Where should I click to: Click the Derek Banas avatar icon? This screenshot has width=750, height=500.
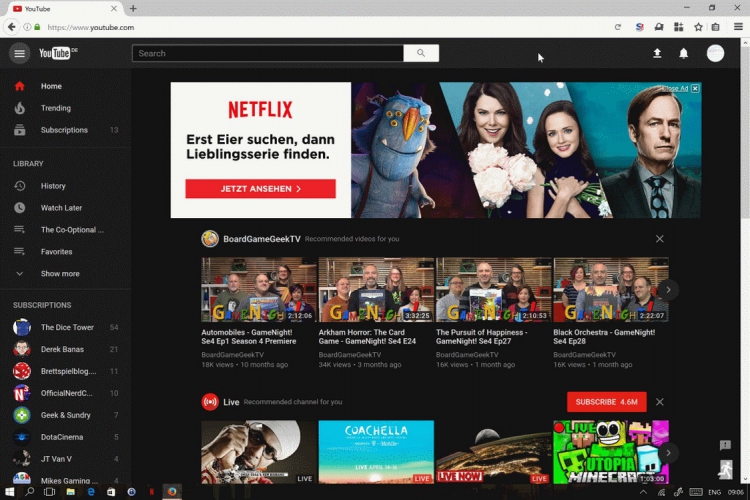[x=22, y=349]
